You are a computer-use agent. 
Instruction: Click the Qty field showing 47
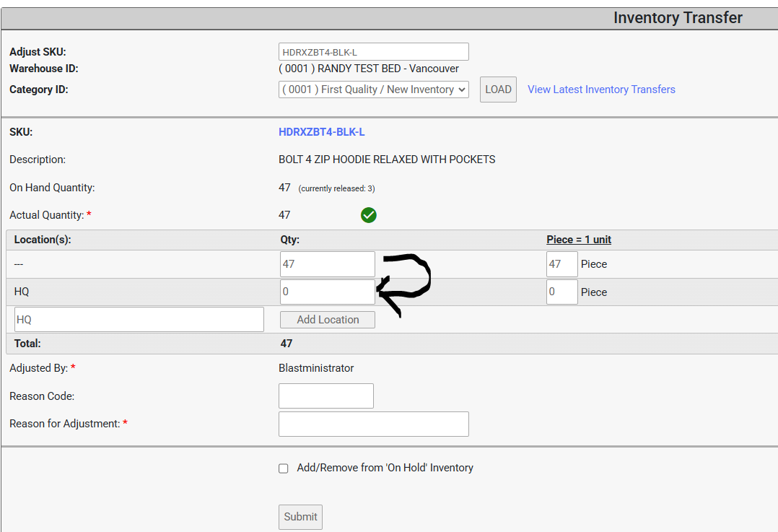[x=327, y=264]
